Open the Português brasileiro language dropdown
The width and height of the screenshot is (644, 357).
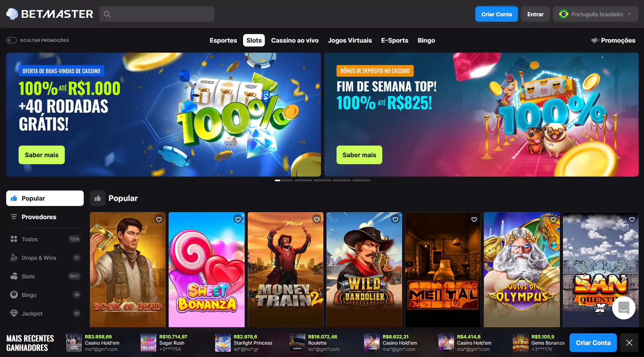[x=596, y=14]
